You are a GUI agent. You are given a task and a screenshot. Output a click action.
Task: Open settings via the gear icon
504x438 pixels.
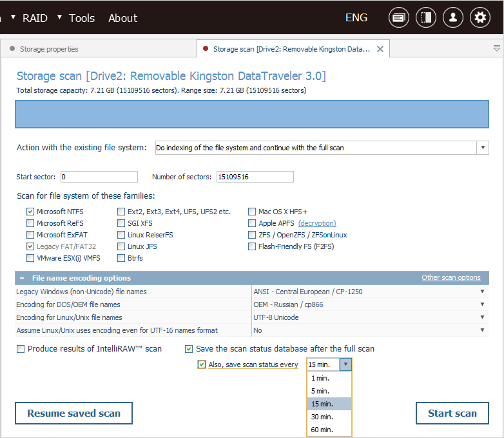click(x=480, y=17)
